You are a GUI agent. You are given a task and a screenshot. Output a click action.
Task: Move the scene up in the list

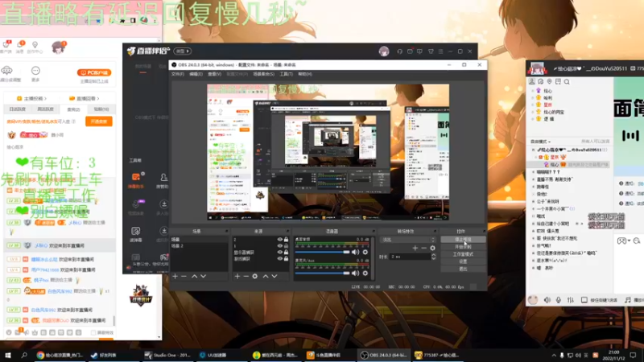[194, 276]
